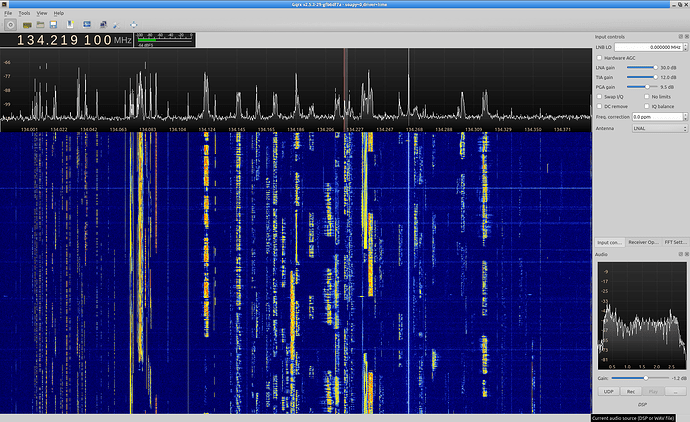Screen dimensions: 690x422
Task: Adjust the Audio Gain slider
Action: [x=640, y=378]
